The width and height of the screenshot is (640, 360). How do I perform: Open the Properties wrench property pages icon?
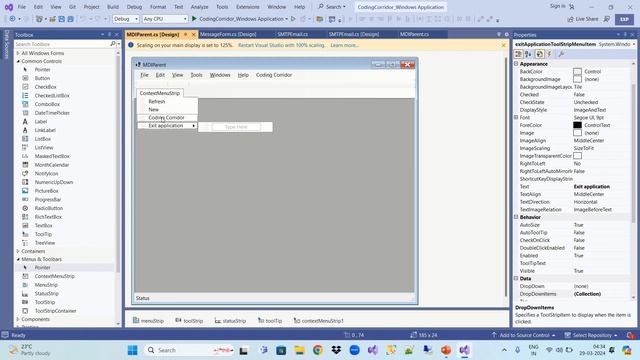coord(561,54)
